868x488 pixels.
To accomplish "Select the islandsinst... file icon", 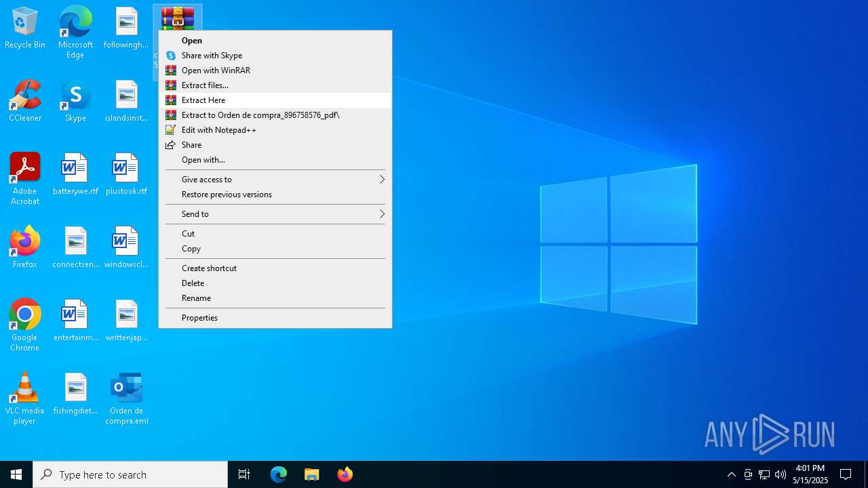I will click(126, 101).
